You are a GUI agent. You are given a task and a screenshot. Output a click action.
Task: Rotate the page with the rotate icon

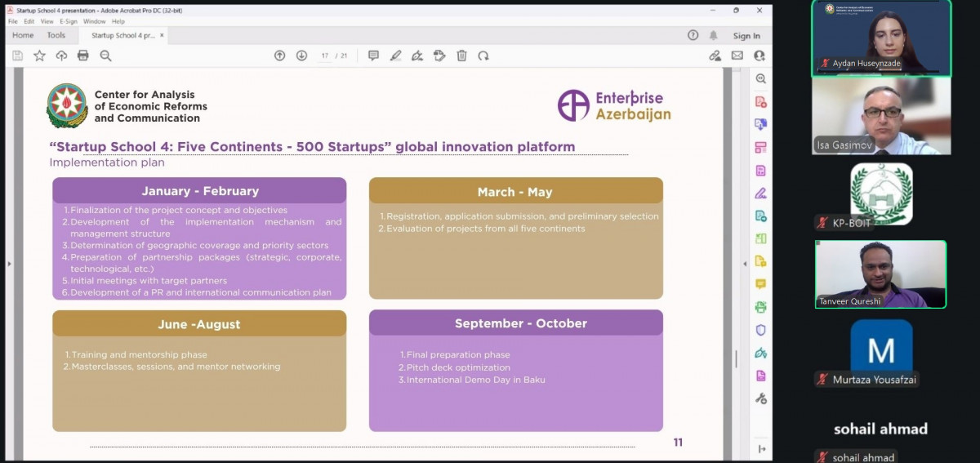483,56
